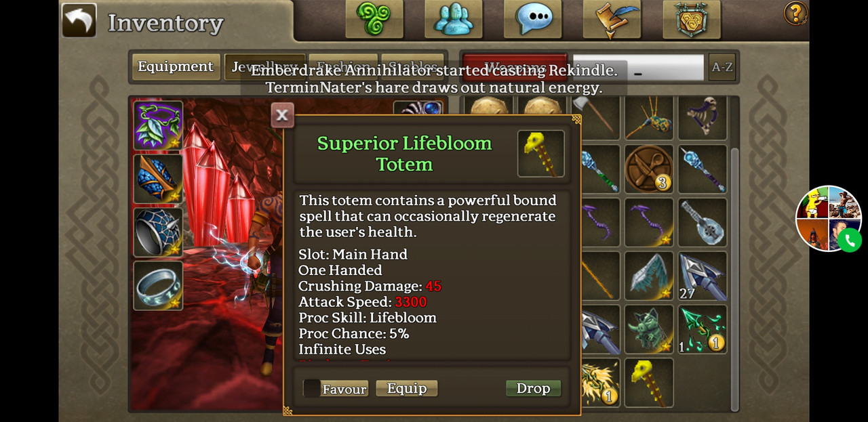Viewport: 868px width, 422px height.
Task: Close the Superior Lifebloom Totem popup
Action: coord(282,115)
